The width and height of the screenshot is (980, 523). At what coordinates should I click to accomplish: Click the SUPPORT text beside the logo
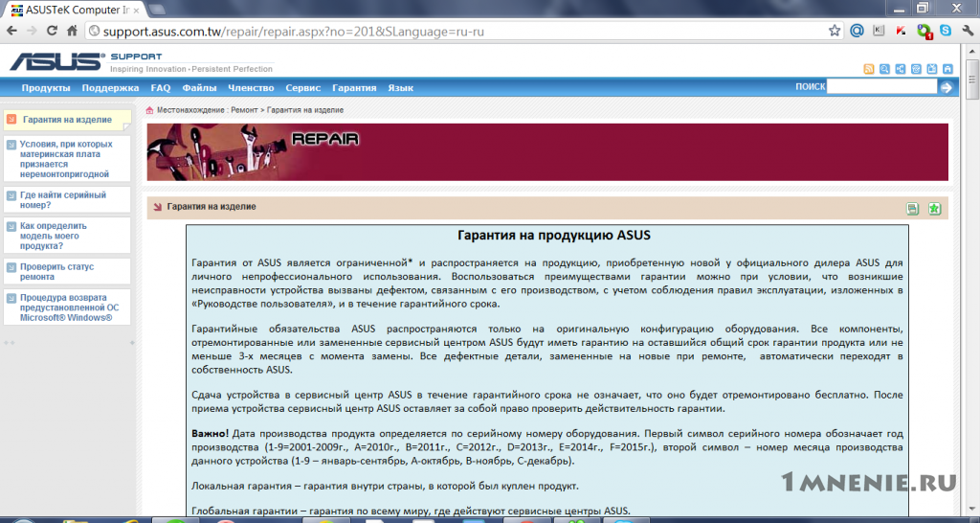pos(136,57)
